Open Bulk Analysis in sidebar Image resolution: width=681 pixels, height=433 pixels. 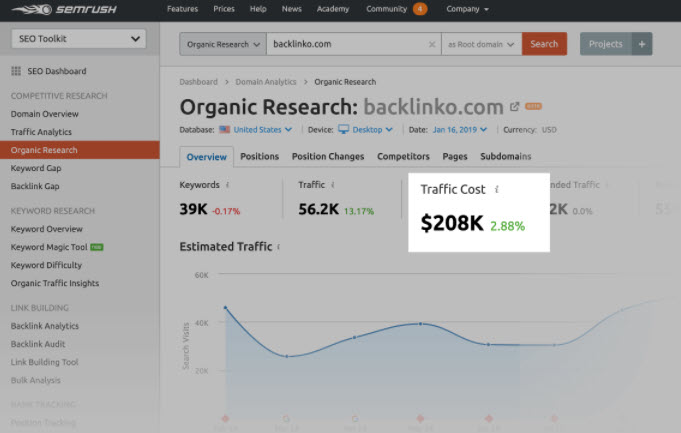pyautogui.click(x=36, y=380)
